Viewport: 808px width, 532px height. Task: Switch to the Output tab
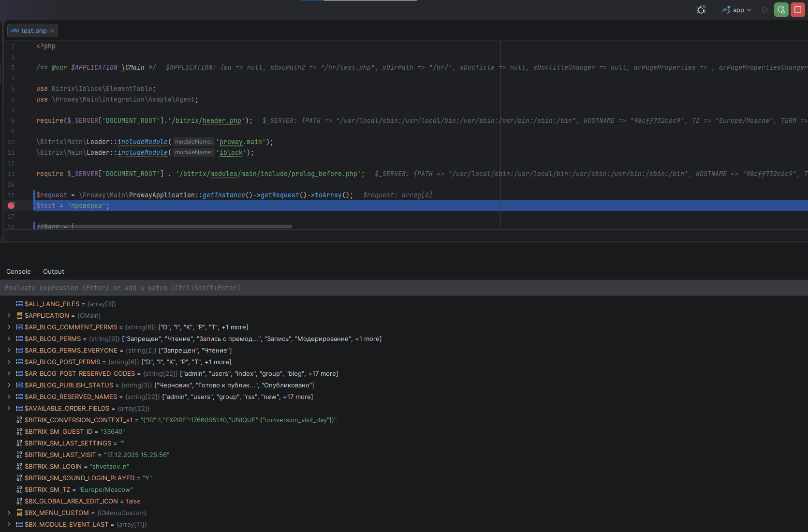[53, 271]
